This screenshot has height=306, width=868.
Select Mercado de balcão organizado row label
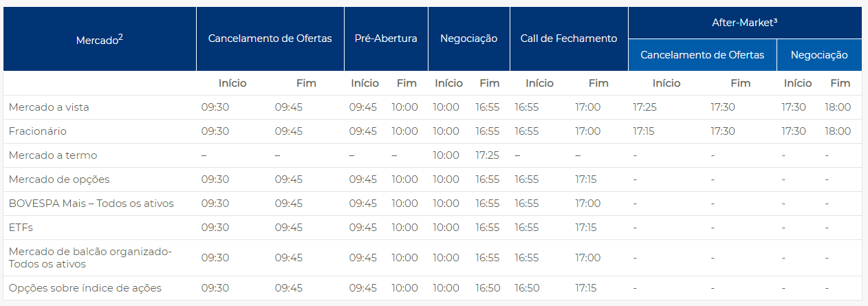tap(90, 258)
